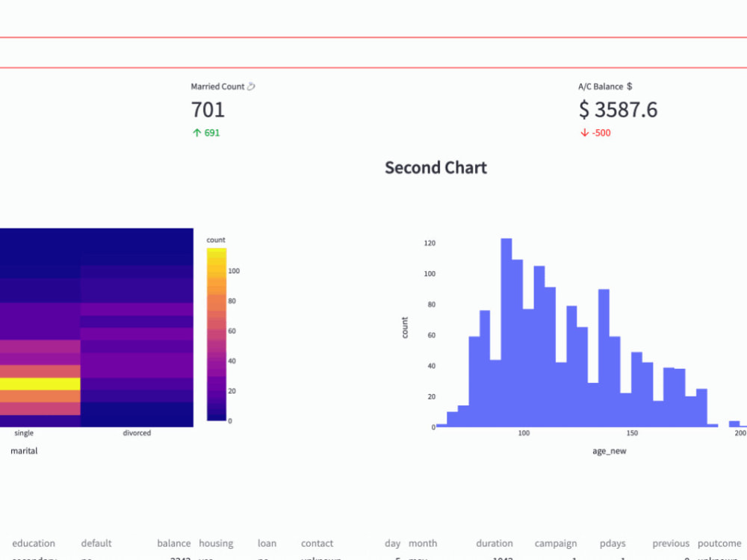Viewport: 747px width, 560px height.
Task: Click the Married Count value 701
Action: pyautogui.click(x=208, y=110)
